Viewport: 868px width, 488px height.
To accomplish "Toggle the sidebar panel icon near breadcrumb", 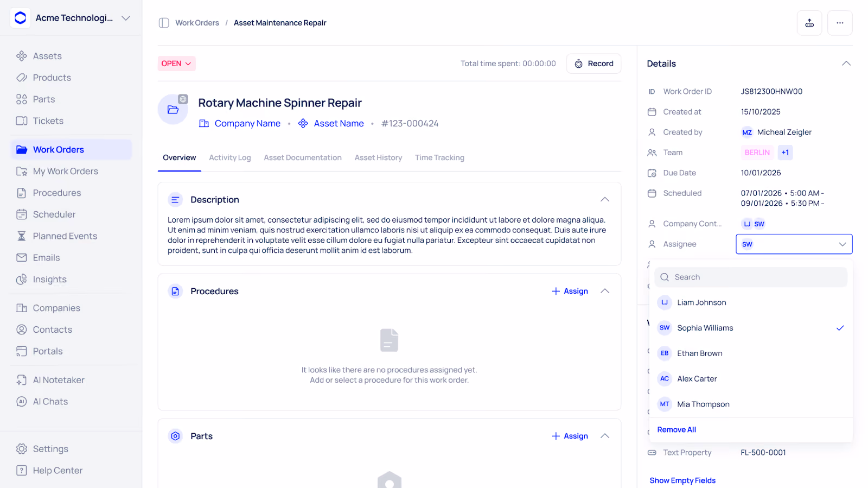I will [164, 23].
